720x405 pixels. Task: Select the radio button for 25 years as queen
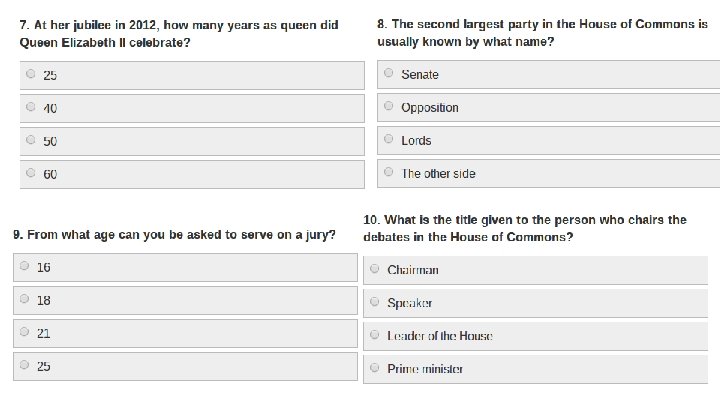31,74
